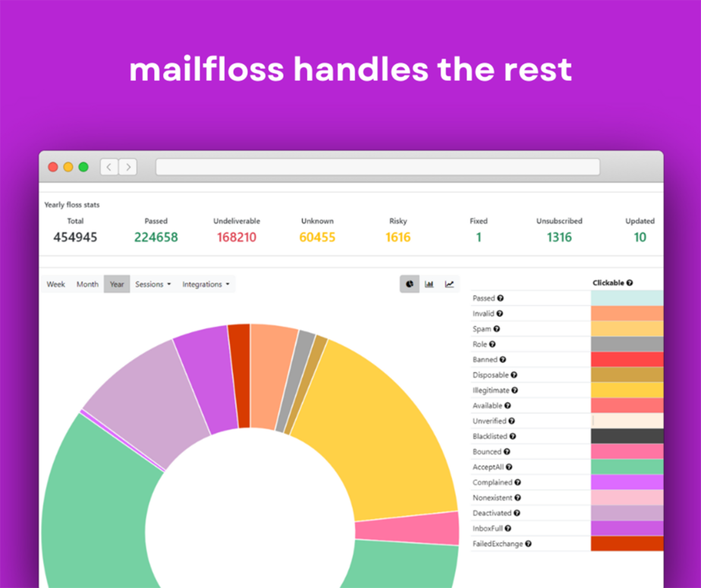The height and width of the screenshot is (588, 701).
Task: Click help icon beside Role legend
Action: 492,344
